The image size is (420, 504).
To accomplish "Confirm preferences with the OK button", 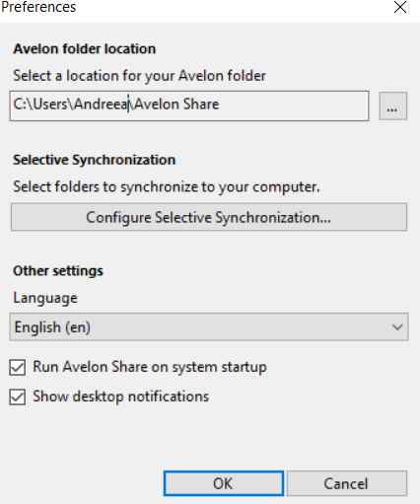I will (x=224, y=483).
